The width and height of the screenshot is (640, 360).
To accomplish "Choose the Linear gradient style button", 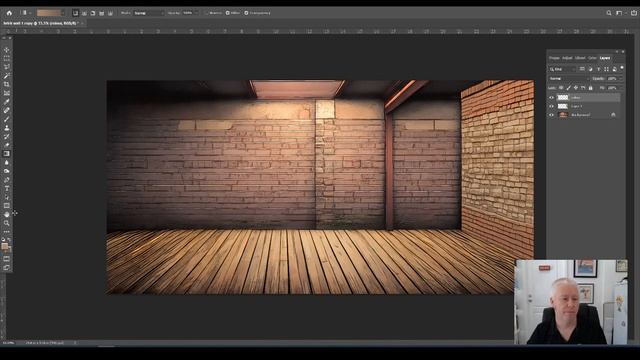I will click(x=76, y=13).
